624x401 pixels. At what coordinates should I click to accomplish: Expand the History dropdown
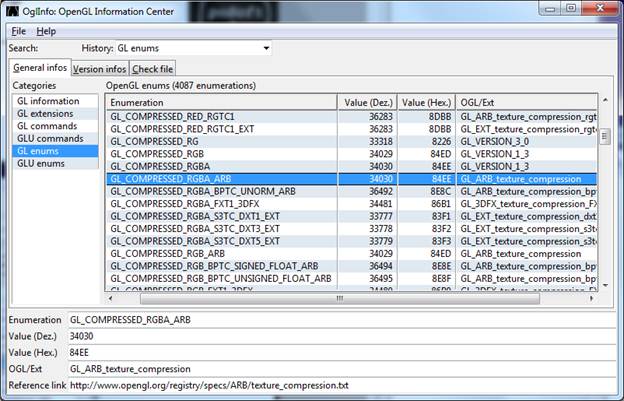click(x=265, y=48)
